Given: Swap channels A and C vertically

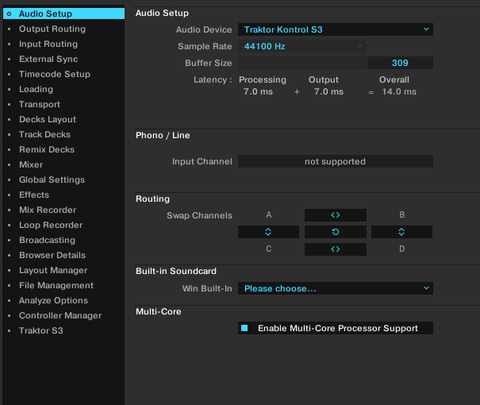Looking at the screenshot, I should [x=268, y=232].
